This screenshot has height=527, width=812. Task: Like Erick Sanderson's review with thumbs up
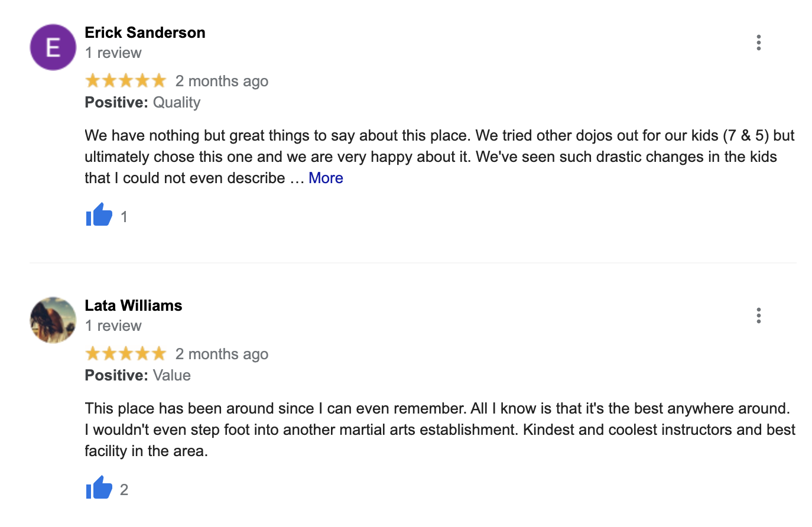[99, 215]
